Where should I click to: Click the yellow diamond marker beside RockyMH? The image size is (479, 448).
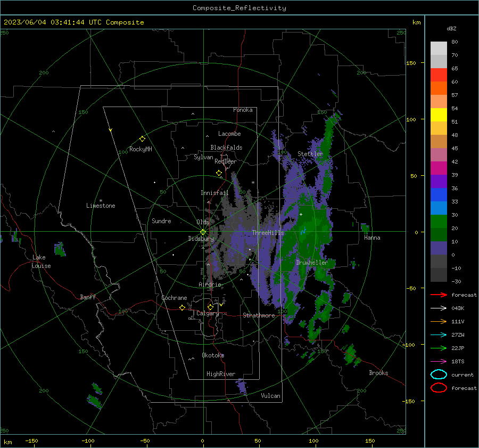pyautogui.click(x=142, y=139)
